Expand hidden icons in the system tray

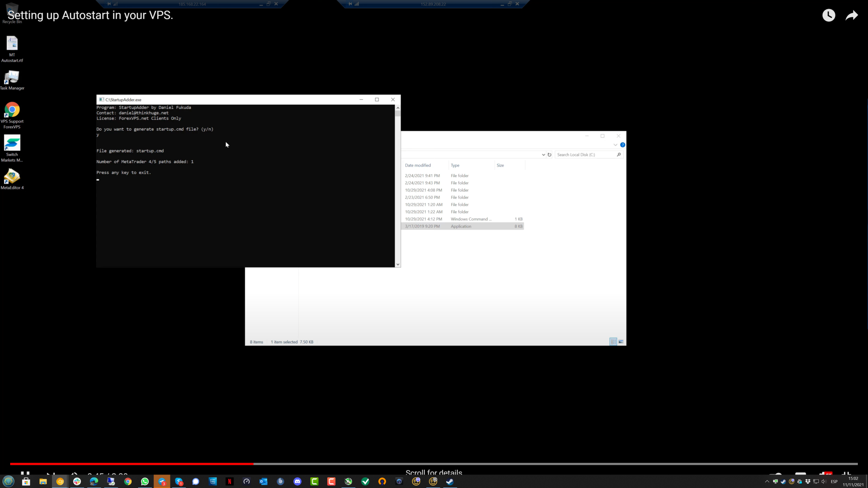[x=767, y=481]
